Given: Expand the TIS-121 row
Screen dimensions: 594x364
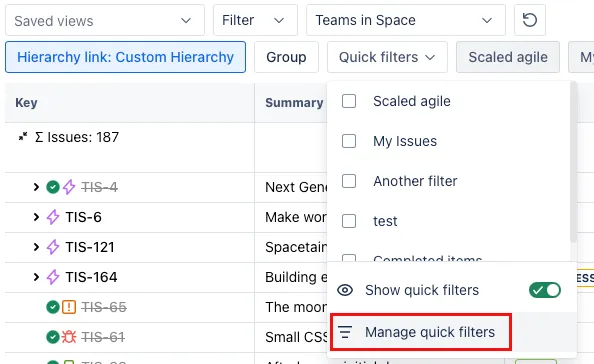Looking at the screenshot, I should 36,247.
